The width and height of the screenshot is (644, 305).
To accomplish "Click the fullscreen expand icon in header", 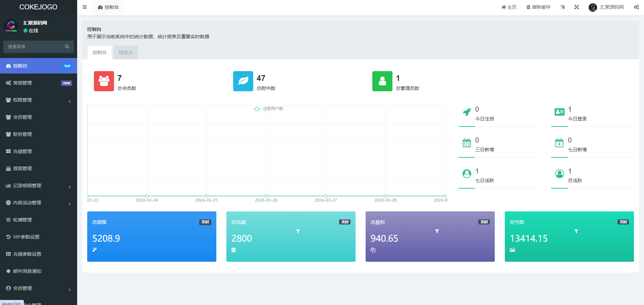I will [x=577, y=7].
